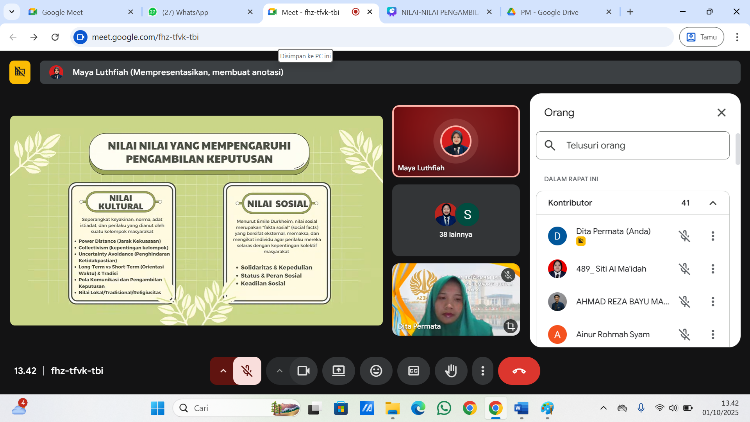Open audio settings arrow beside microphone
Image resolution: width=750 pixels, height=422 pixels.
pyautogui.click(x=222, y=370)
